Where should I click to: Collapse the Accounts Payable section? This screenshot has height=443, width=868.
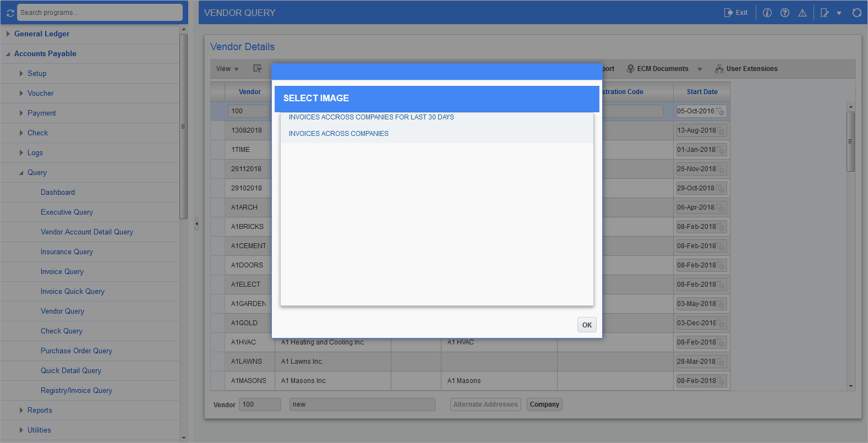(x=8, y=53)
